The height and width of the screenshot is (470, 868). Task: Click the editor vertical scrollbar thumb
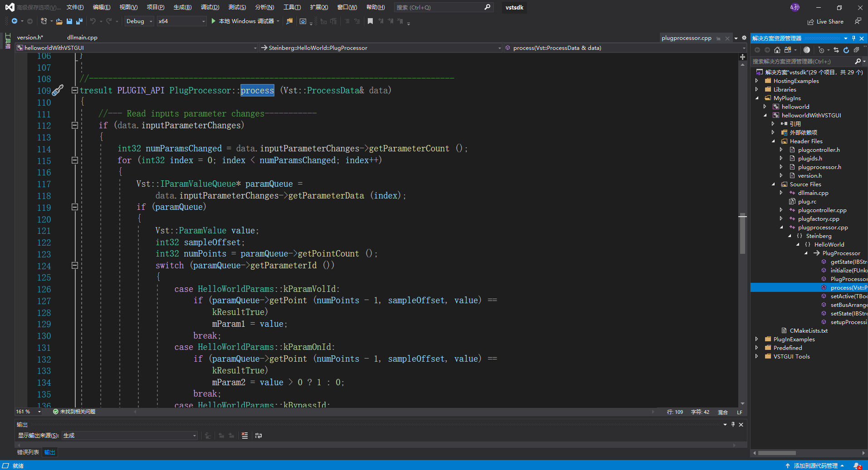[x=742, y=233]
